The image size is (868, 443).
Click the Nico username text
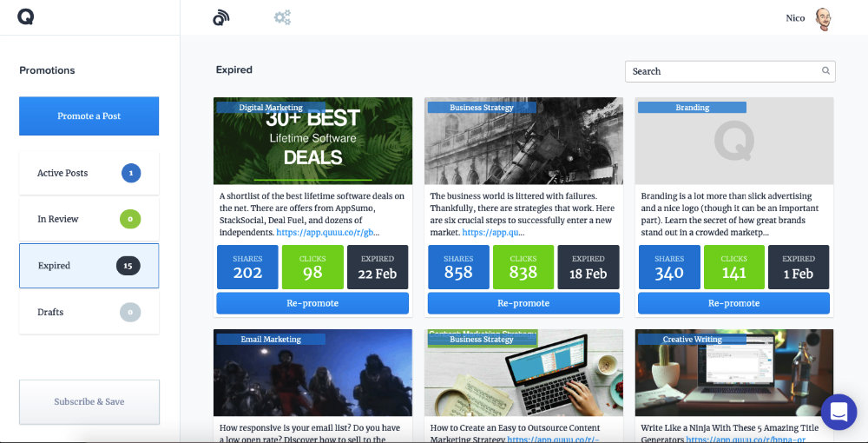pyautogui.click(x=795, y=18)
